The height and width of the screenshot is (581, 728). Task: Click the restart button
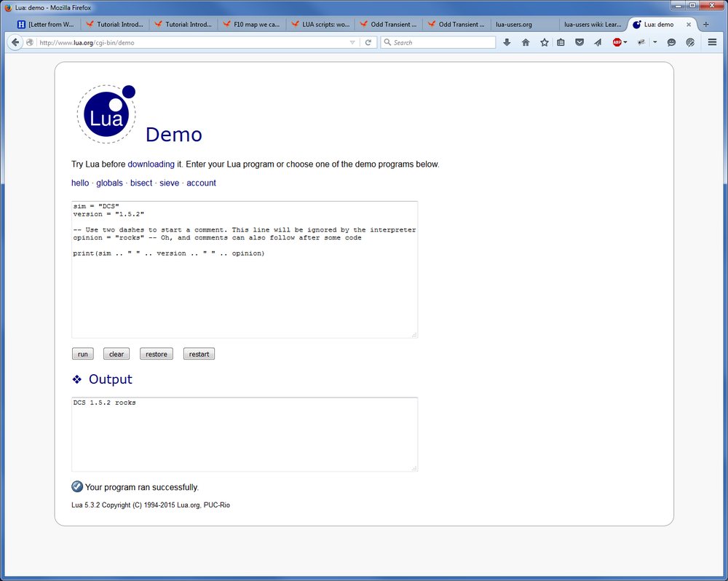click(199, 354)
